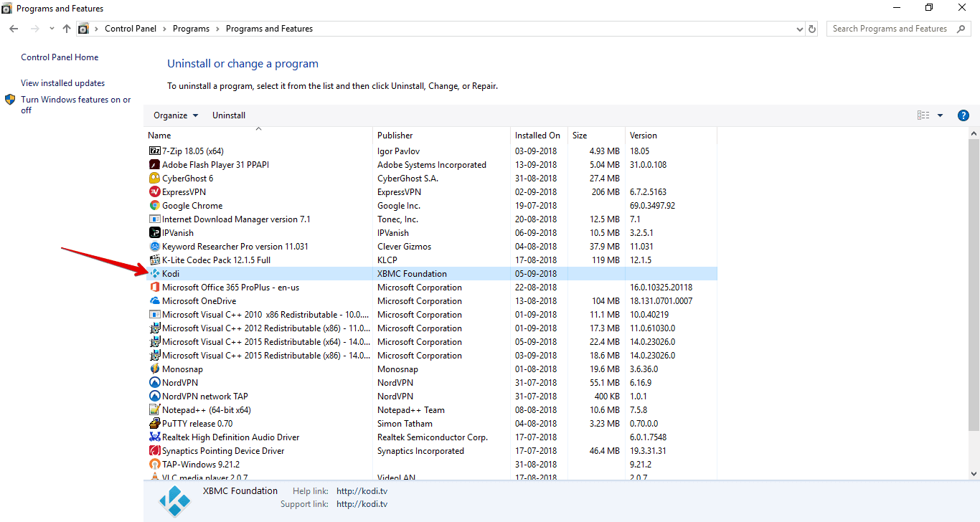Click Kodi's 05-09-2018 install date
This screenshot has height=522, width=980.
(536, 274)
